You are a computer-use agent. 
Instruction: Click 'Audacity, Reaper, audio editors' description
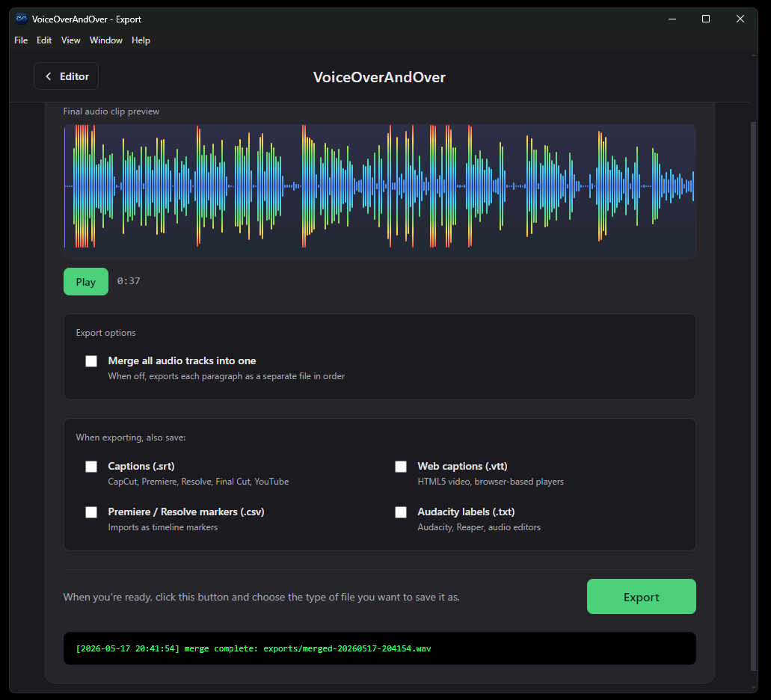[x=479, y=527]
